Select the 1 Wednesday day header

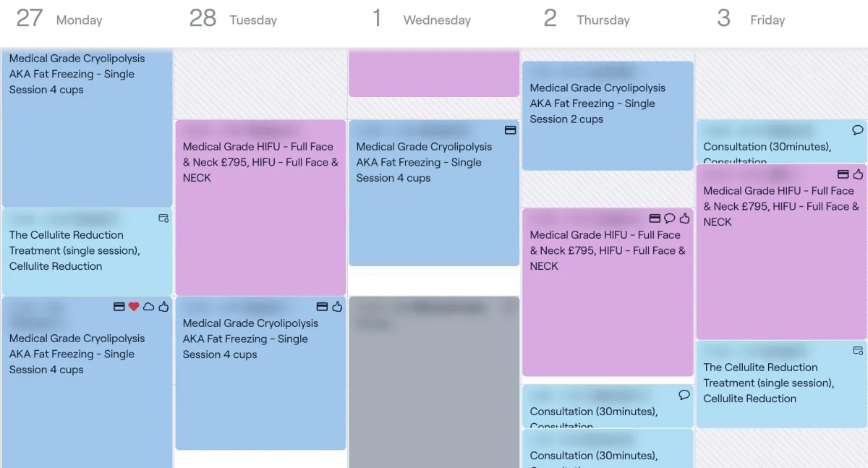pos(422,19)
